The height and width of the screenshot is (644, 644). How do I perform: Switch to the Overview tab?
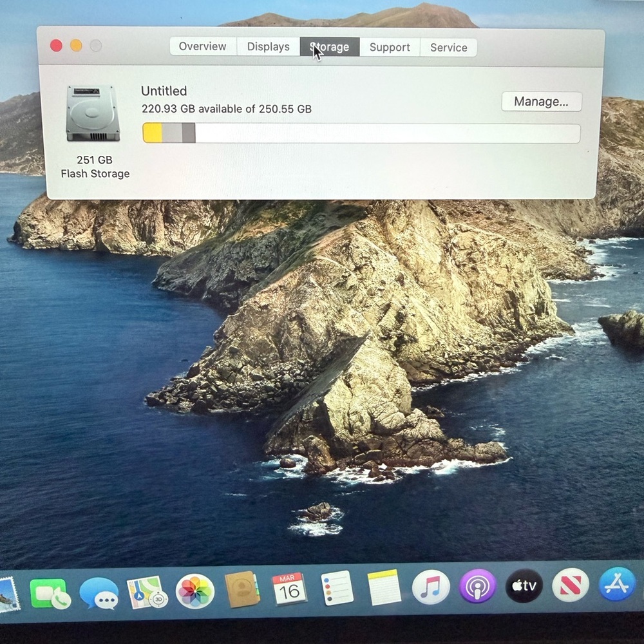pyautogui.click(x=203, y=46)
